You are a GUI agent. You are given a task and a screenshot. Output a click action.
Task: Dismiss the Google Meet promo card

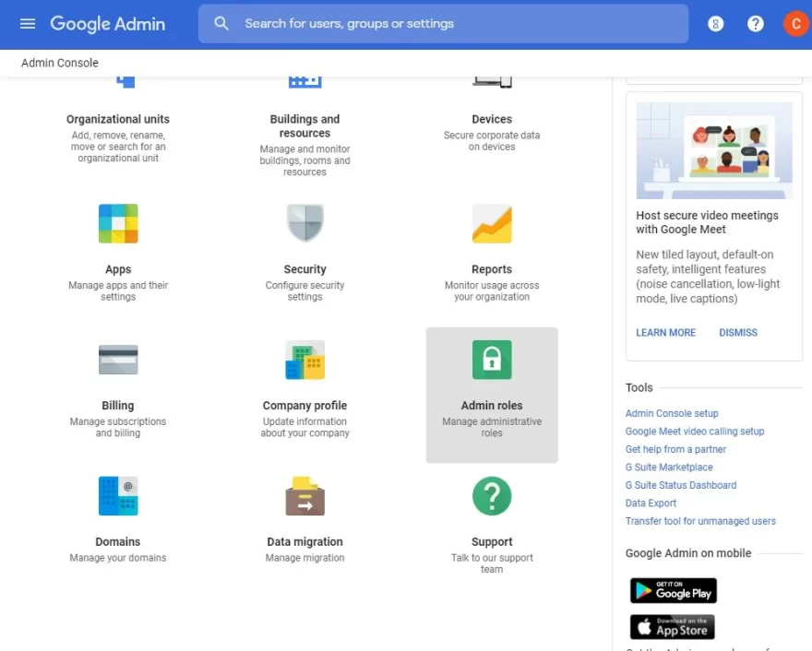tap(738, 332)
